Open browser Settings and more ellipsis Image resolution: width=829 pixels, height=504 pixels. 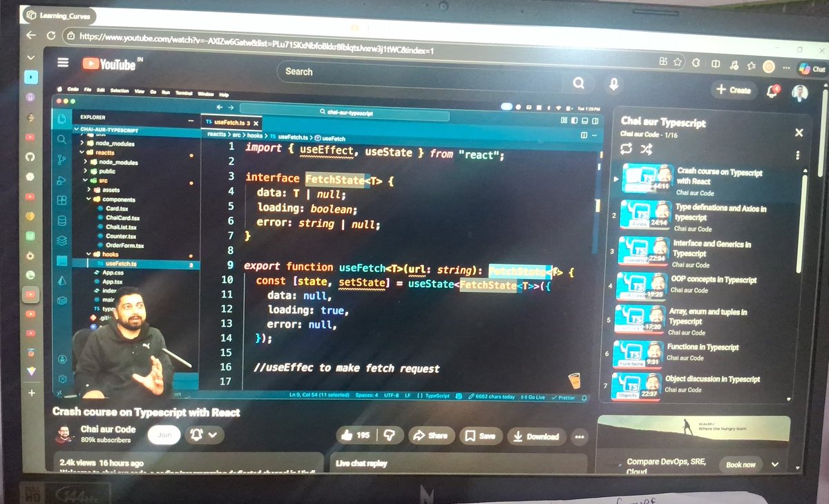point(785,68)
